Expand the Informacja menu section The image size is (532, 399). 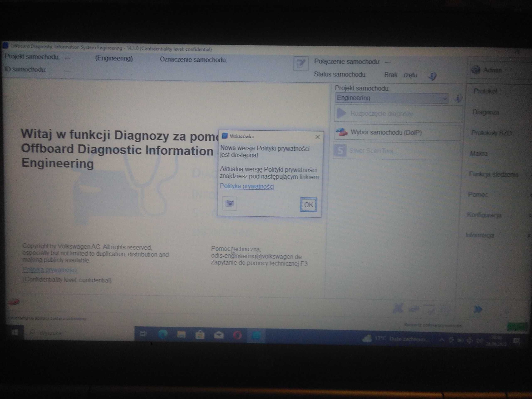point(480,235)
